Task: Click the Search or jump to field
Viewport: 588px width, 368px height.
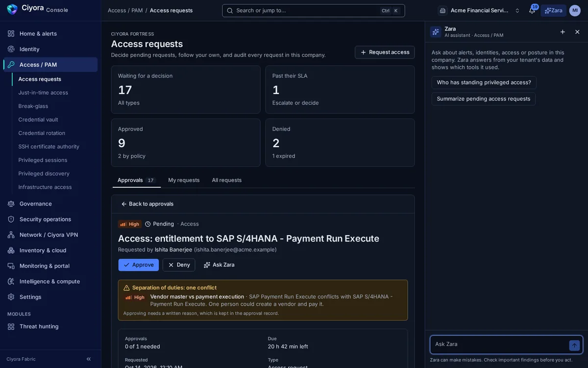Action: [x=314, y=10]
